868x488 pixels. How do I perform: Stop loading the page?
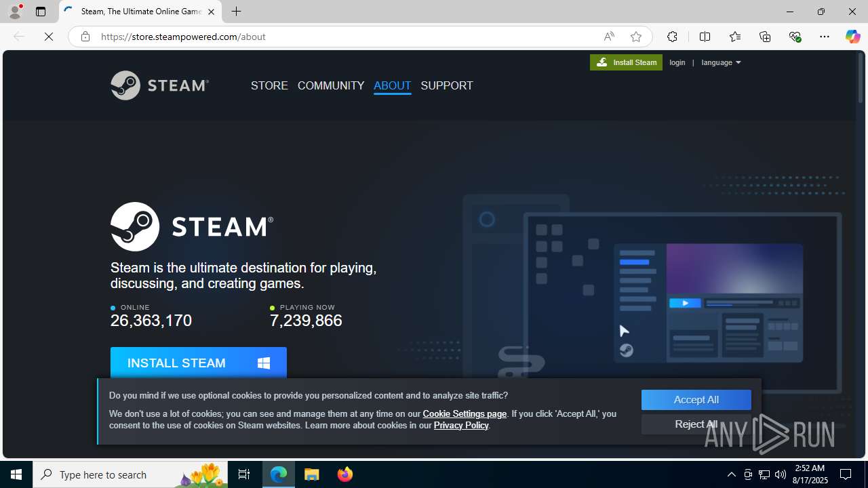[49, 37]
